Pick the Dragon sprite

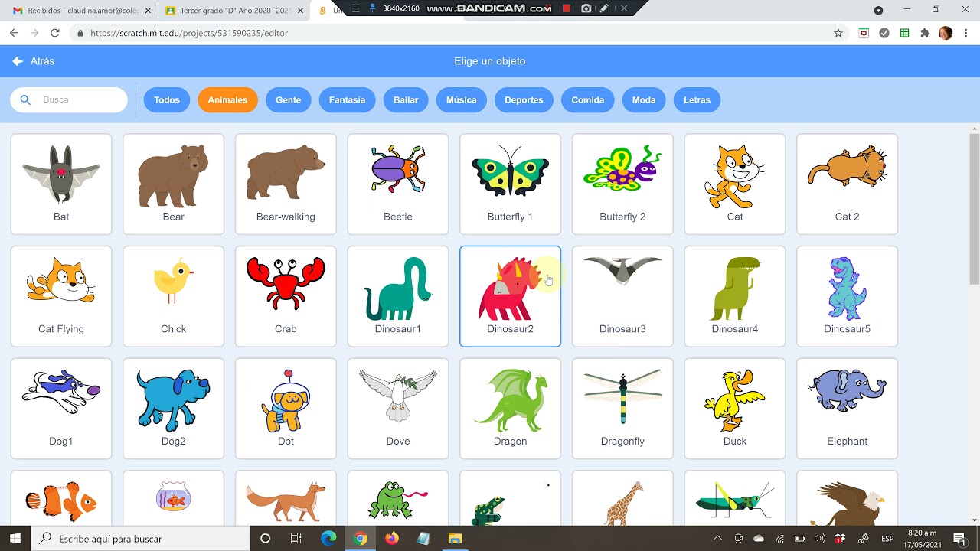(511, 409)
